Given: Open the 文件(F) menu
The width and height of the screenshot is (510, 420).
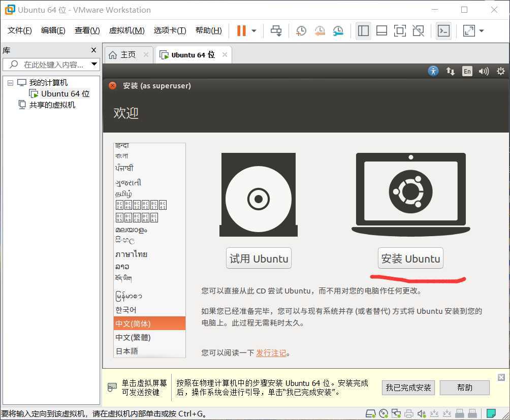Looking at the screenshot, I should pos(19,30).
